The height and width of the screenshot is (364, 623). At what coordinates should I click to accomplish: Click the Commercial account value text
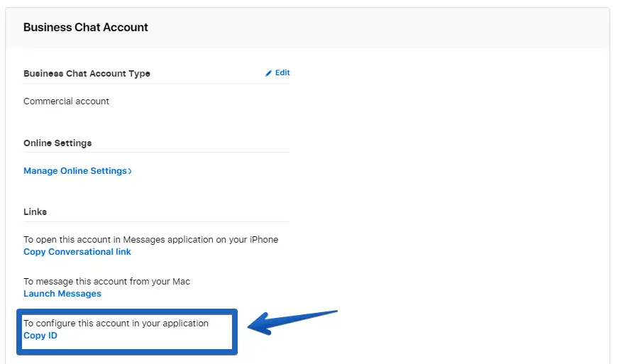pos(66,101)
